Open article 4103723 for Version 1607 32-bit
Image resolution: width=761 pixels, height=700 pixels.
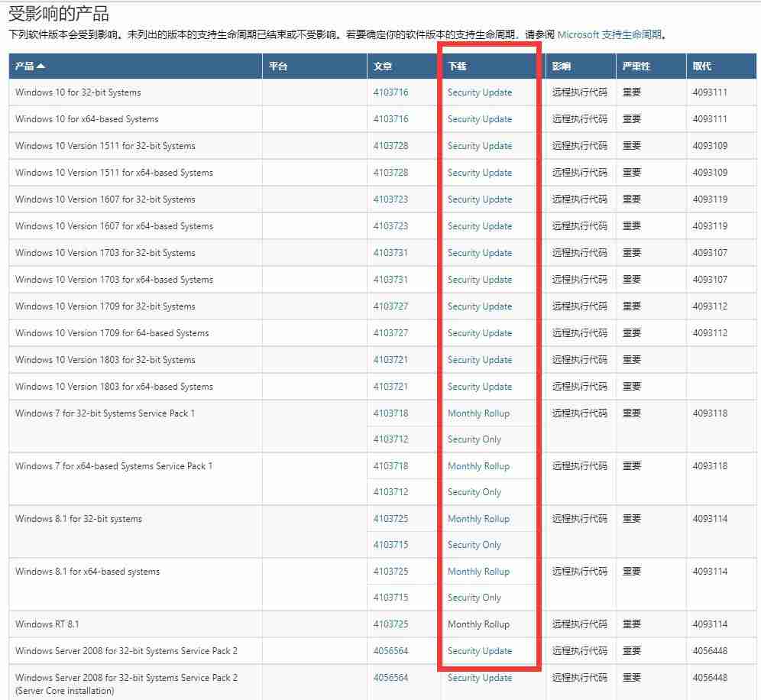390,199
